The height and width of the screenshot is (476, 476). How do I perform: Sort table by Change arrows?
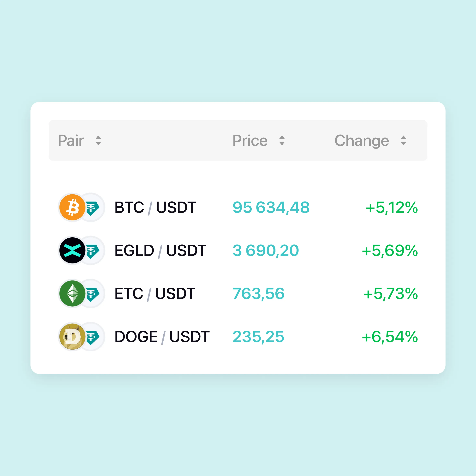click(x=403, y=140)
